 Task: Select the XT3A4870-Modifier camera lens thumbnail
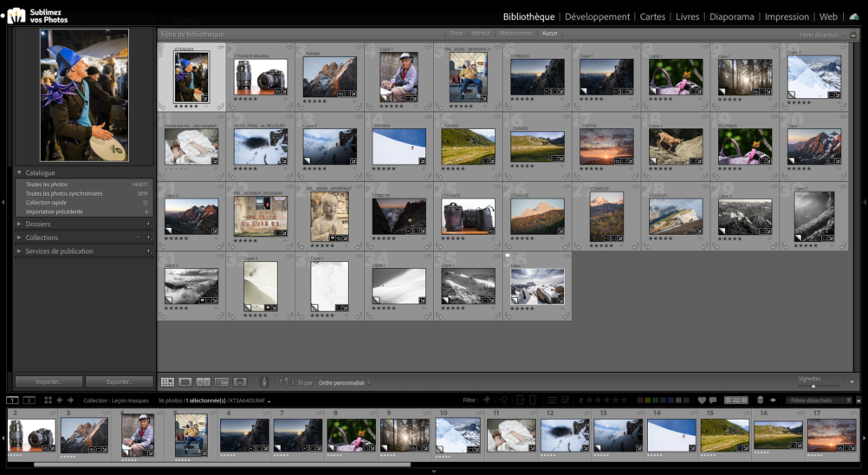[261, 76]
